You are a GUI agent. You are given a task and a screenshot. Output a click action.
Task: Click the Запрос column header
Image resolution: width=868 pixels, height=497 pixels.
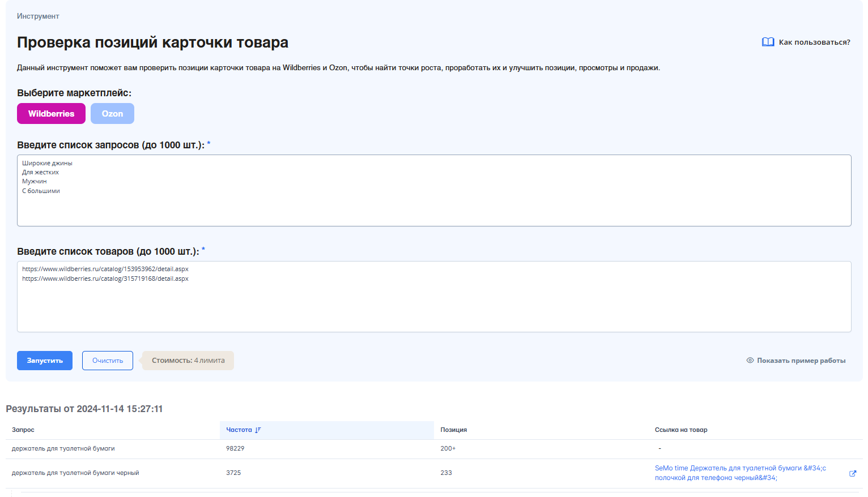pyautogui.click(x=23, y=430)
